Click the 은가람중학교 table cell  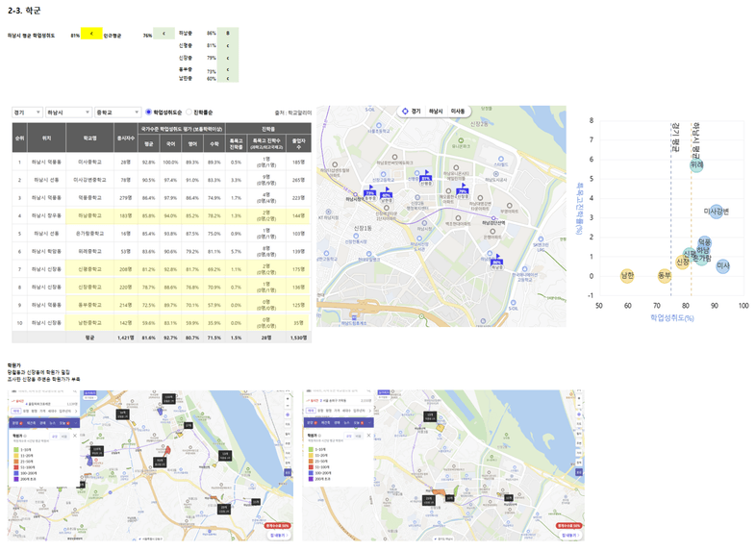point(89,234)
